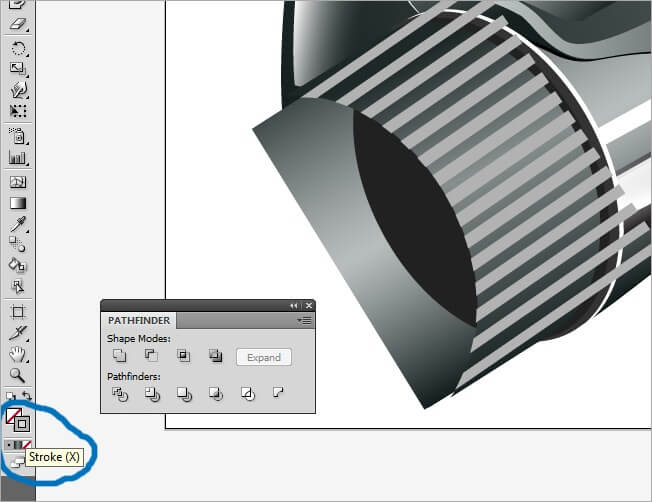Switch to the PATHFINDER tab

[x=139, y=320]
